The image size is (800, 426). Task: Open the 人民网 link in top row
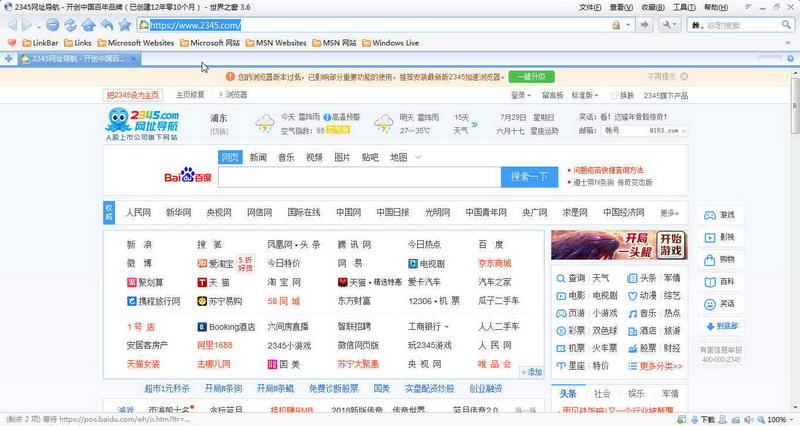tap(138, 212)
